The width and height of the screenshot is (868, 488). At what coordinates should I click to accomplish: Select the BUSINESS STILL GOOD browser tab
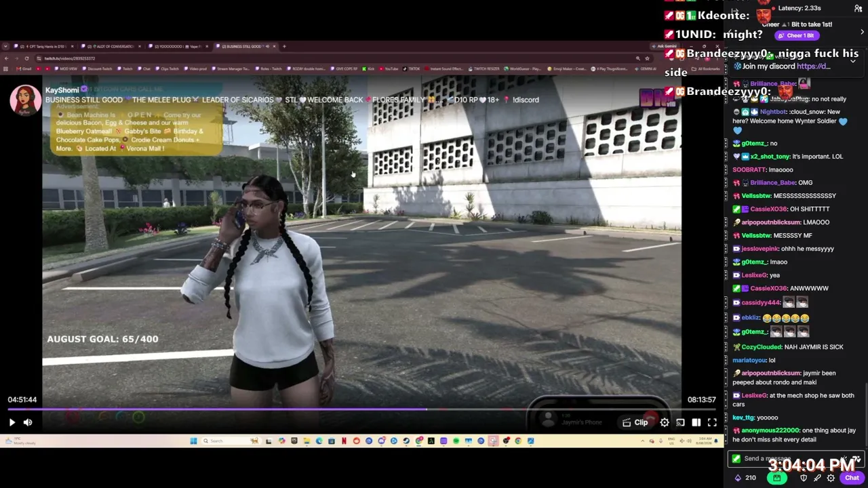(245, 47)
